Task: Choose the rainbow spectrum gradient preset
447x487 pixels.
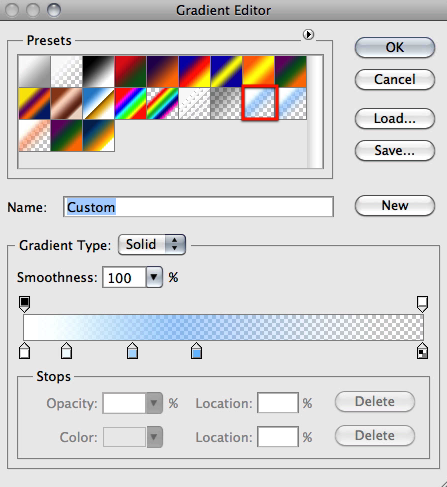Action: pyautogui.click(x=130, y=103)
